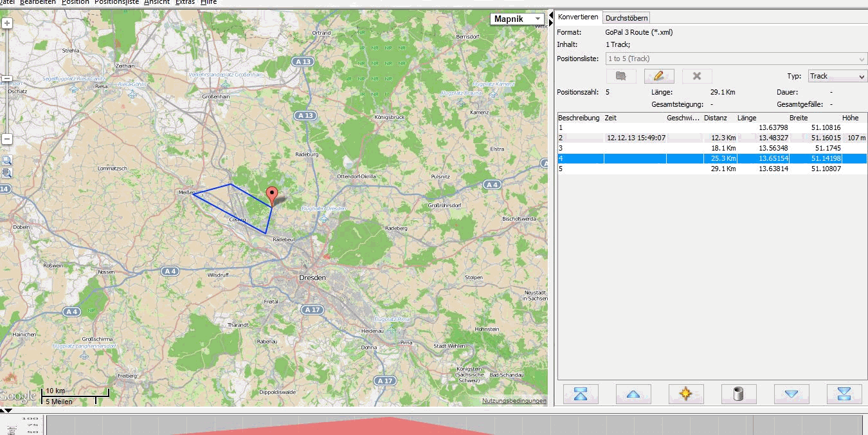The height and width of the screenshot is (435, 868).
Task: Delete selected position with trash can button
Action: coord(739,394)
